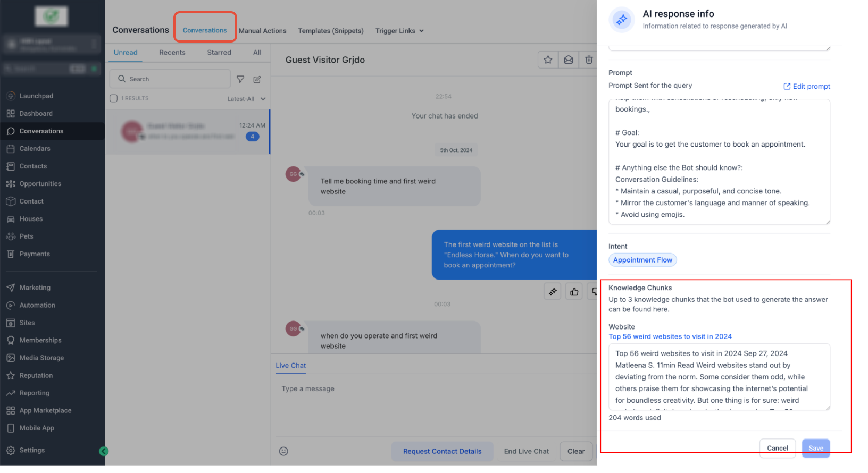Open Contacts in the sidebar
This screenshot has height=473, width=868.
(33, 166)
